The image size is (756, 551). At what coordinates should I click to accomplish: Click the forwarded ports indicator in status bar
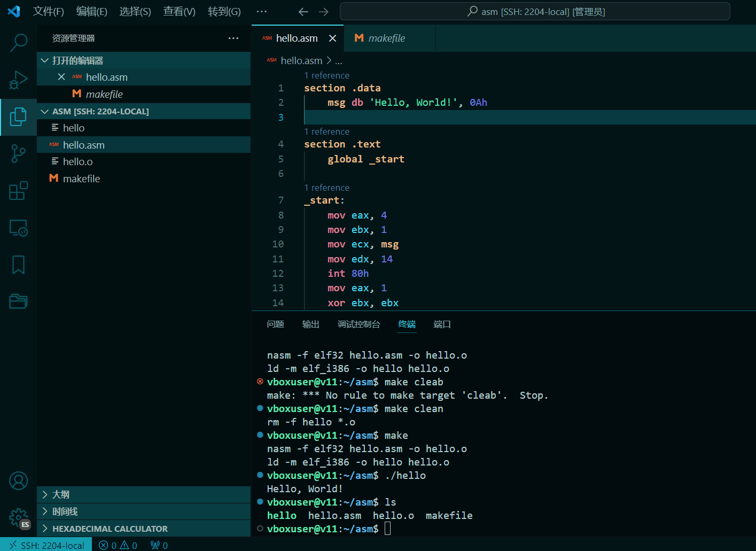pyautogui.click(x=159, y=545)
